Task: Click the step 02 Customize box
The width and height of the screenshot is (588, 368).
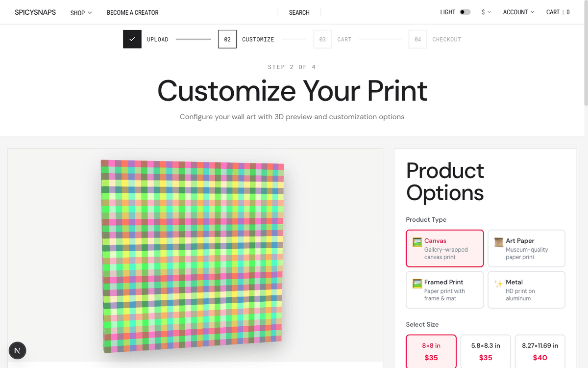Action: [x=227, y=39]
